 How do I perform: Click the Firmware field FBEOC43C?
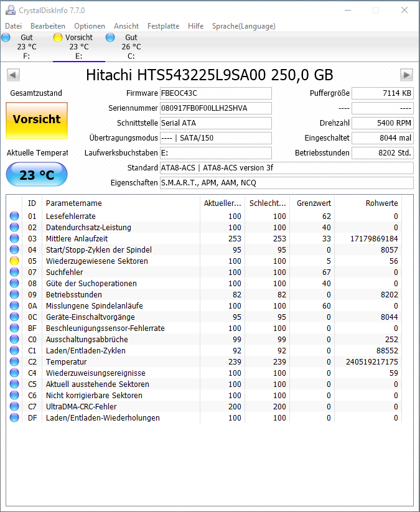(215, 93)
